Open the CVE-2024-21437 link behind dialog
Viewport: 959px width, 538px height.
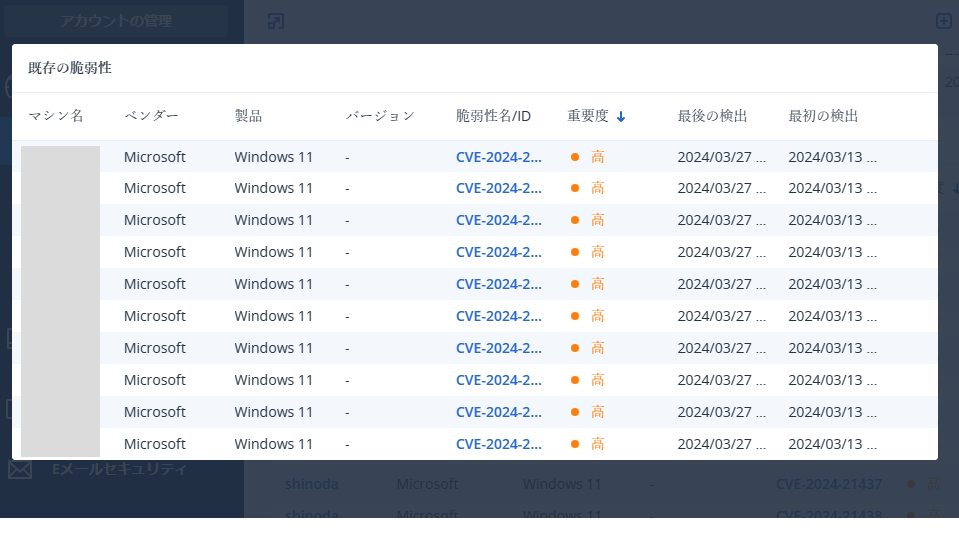pyautogui.click(x=829, y=484)
